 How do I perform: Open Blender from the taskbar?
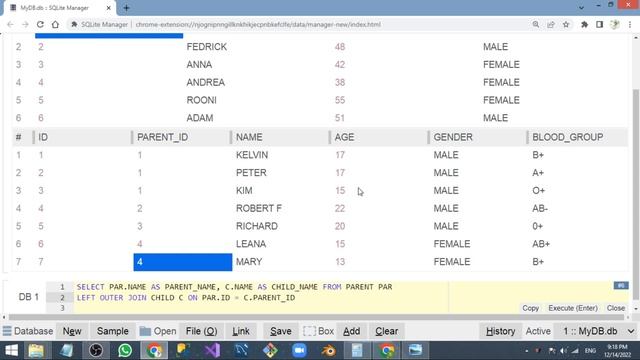point(328,351)
